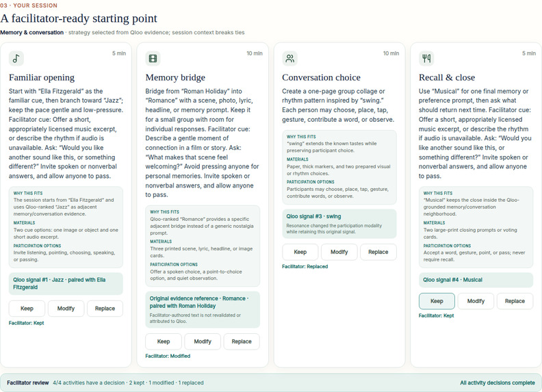
Task: Click the '5 min' duration on Familiar opening
Action: click(119, 53)
